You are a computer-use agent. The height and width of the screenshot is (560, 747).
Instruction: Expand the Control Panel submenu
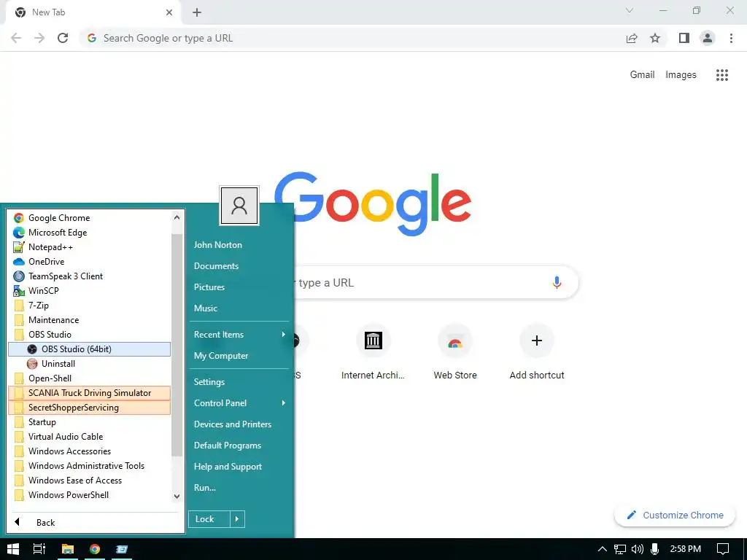239,402
